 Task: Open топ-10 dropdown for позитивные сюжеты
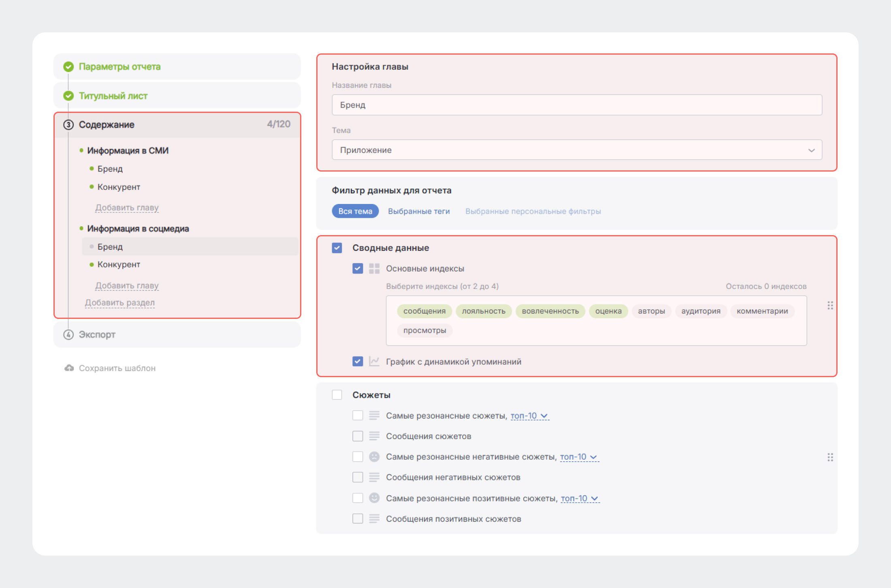point(580,499)
